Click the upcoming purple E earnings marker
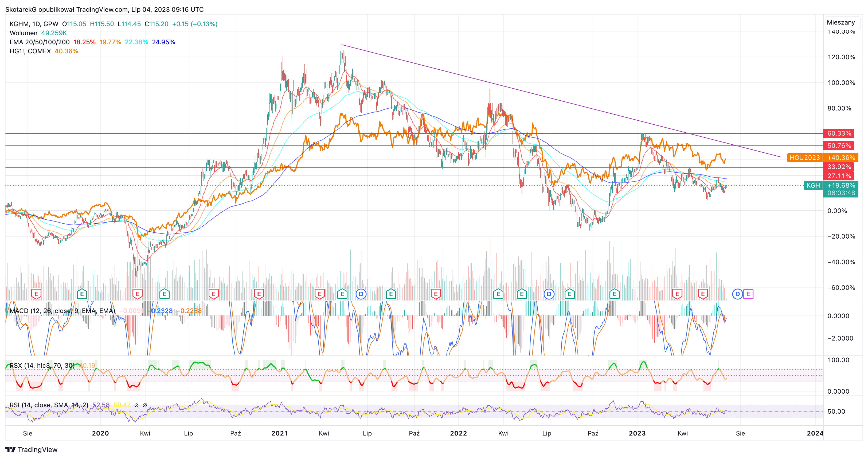This screenshot has height=459, width=868. click(748, 294)
